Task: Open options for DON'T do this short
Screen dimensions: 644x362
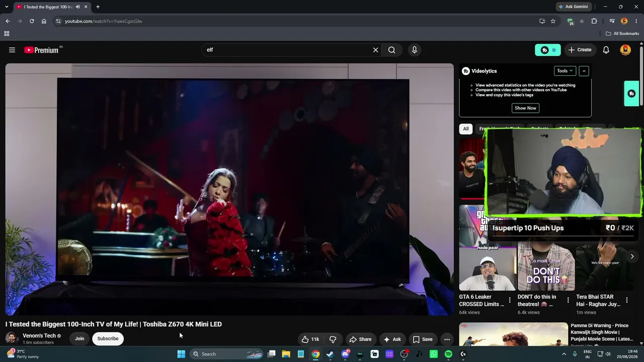Action: pyautogui.click(x=568, y=300)
